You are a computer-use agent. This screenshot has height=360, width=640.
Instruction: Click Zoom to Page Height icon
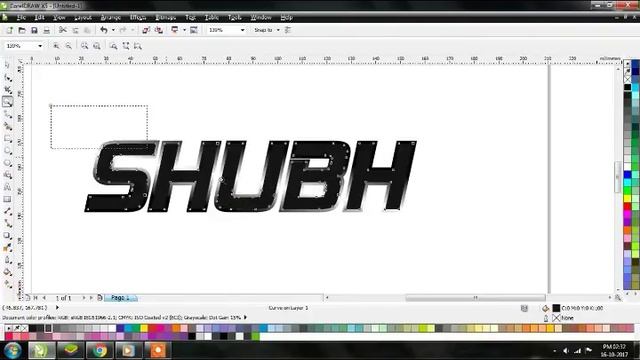[138, 46]
